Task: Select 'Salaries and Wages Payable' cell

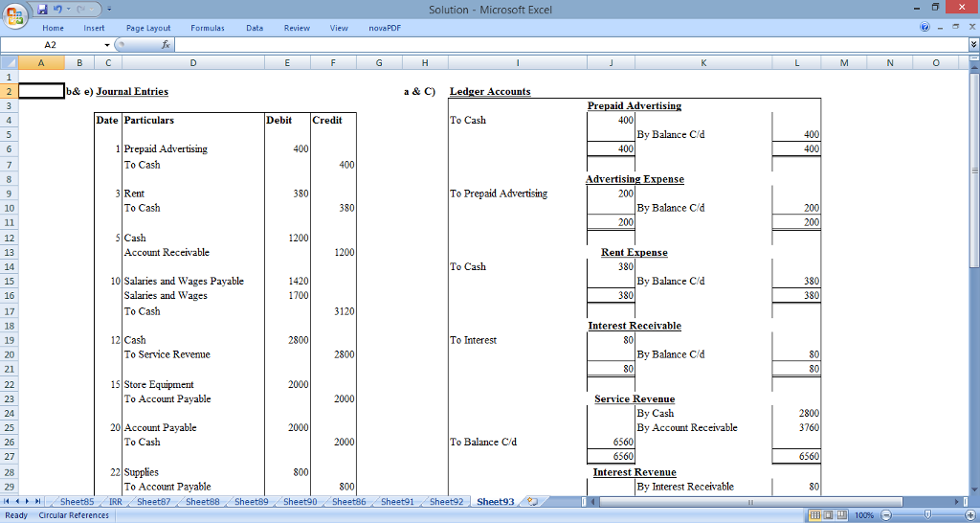Action: coord(184,281)
